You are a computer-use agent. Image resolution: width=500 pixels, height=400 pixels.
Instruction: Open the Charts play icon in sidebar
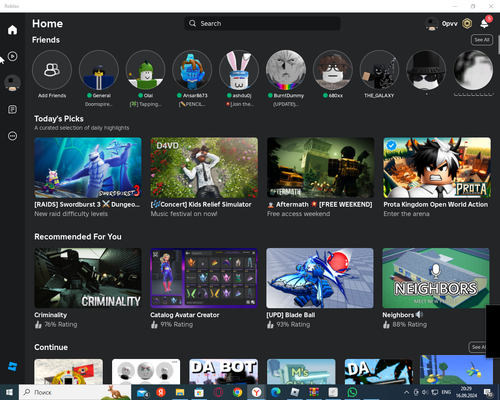[x=12, y=56]
